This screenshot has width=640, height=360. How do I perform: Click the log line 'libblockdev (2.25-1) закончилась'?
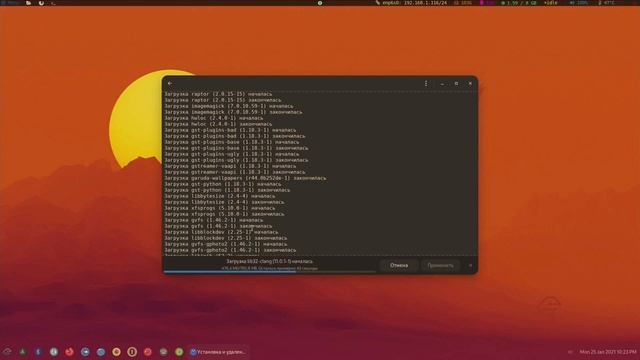226,238
